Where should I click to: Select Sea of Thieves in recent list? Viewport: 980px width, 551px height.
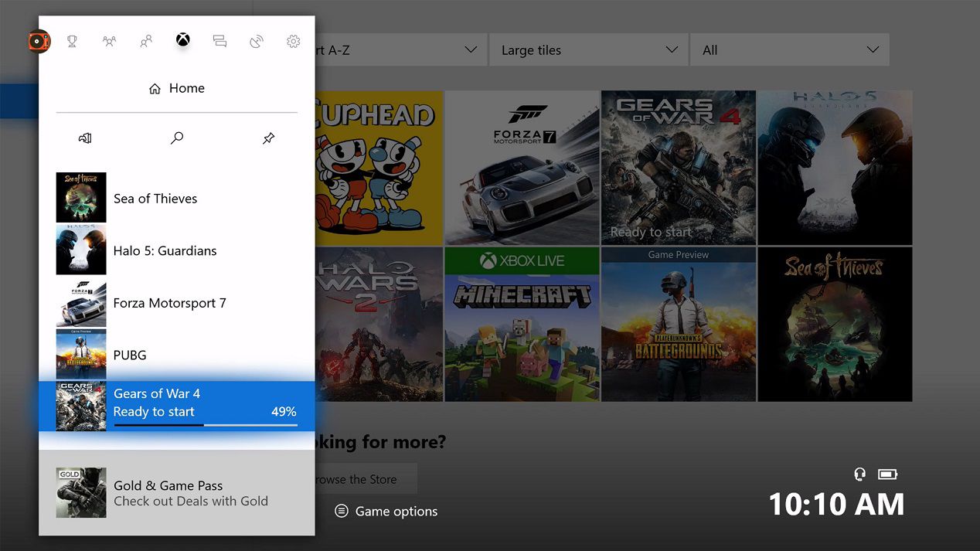tap(177, 198)
